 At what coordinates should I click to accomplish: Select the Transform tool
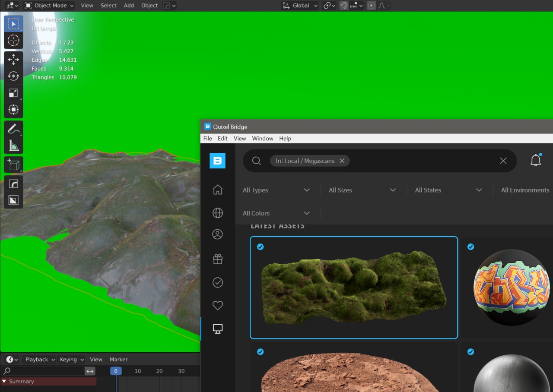click(x=13, y=110)
